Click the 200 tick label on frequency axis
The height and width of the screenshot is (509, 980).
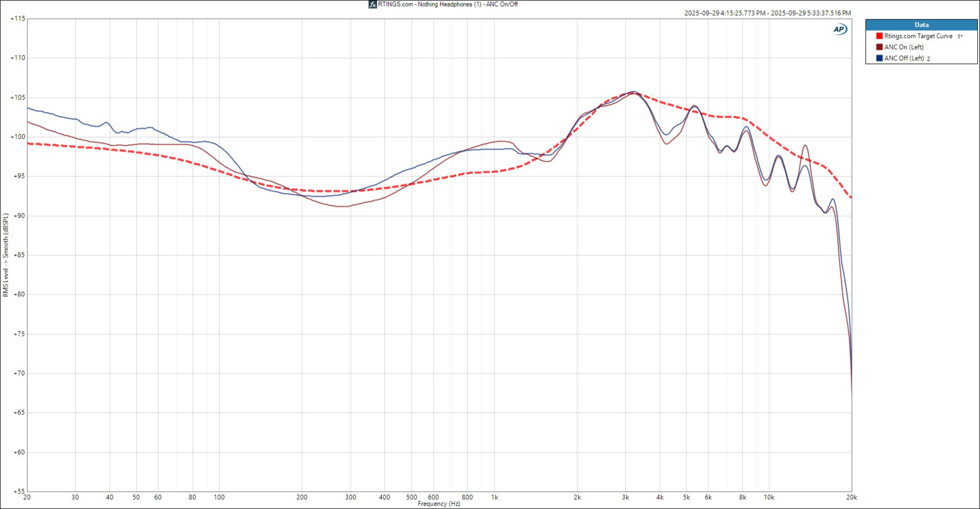click(x=302, y=497)
